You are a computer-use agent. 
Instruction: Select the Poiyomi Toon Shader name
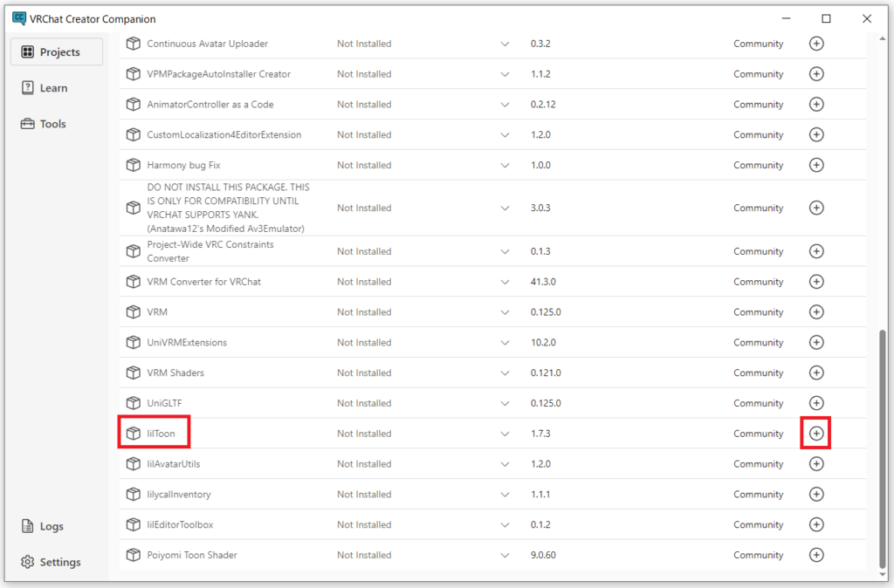click(191, 555)
